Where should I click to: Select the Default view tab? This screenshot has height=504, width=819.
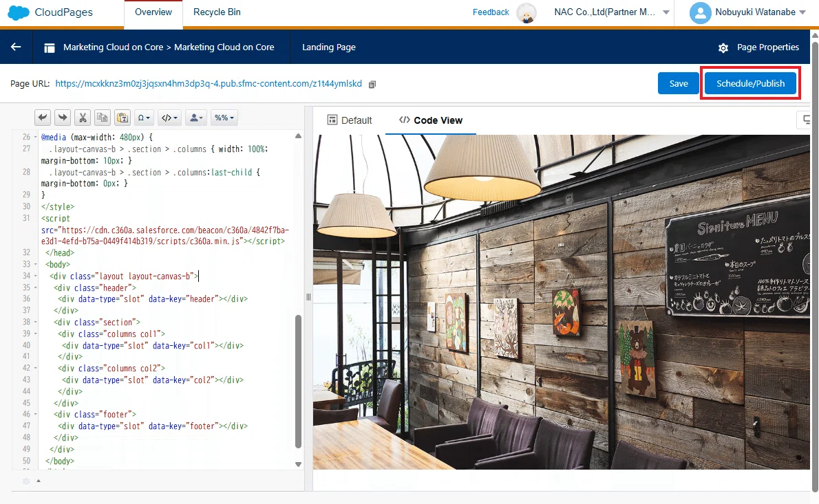350,120
